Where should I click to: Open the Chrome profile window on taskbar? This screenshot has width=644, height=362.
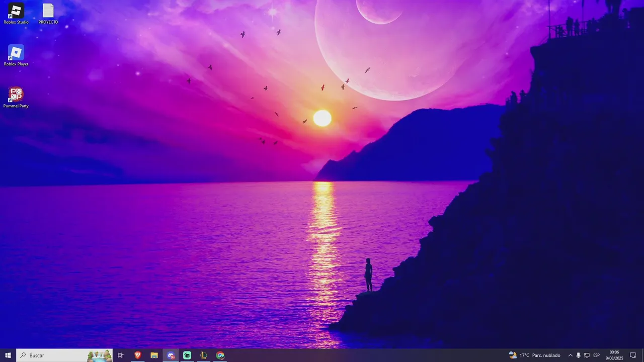(x=220, y=355)
